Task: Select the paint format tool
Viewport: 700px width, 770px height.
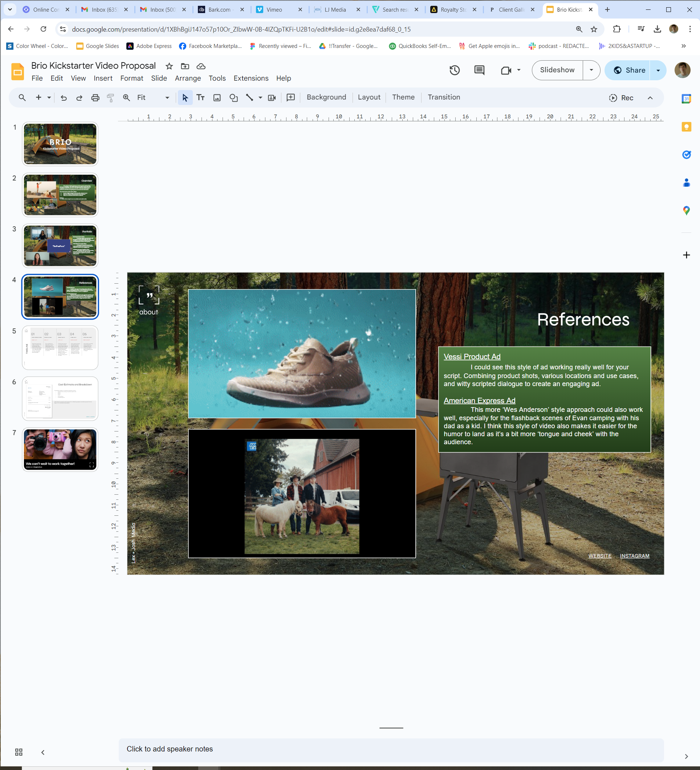Action: [x=110, y=97]
